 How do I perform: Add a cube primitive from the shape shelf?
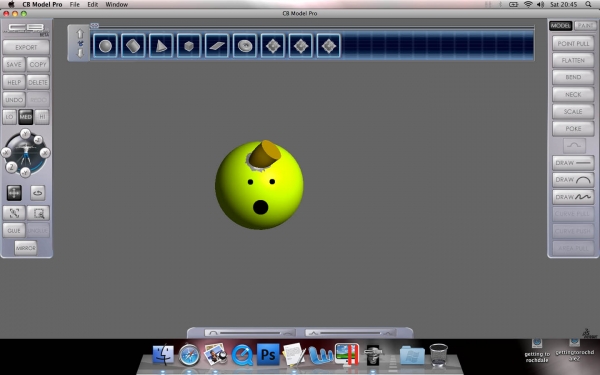coord(189,46)
